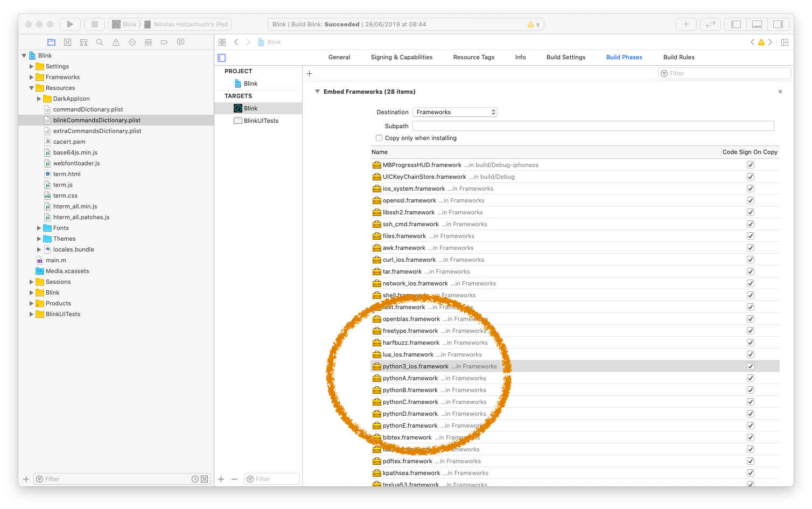Expand the Settings folder
Screen dimensions: 812x509
click(31, 66)
